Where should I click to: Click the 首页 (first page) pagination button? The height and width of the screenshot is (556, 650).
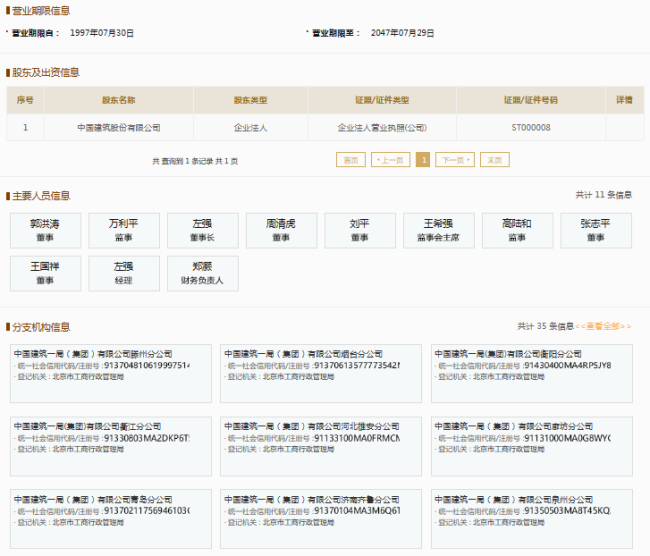(350, 160)
